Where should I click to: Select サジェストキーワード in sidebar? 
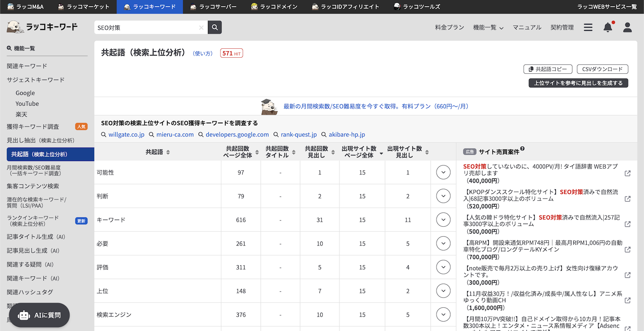click(36, 80)
